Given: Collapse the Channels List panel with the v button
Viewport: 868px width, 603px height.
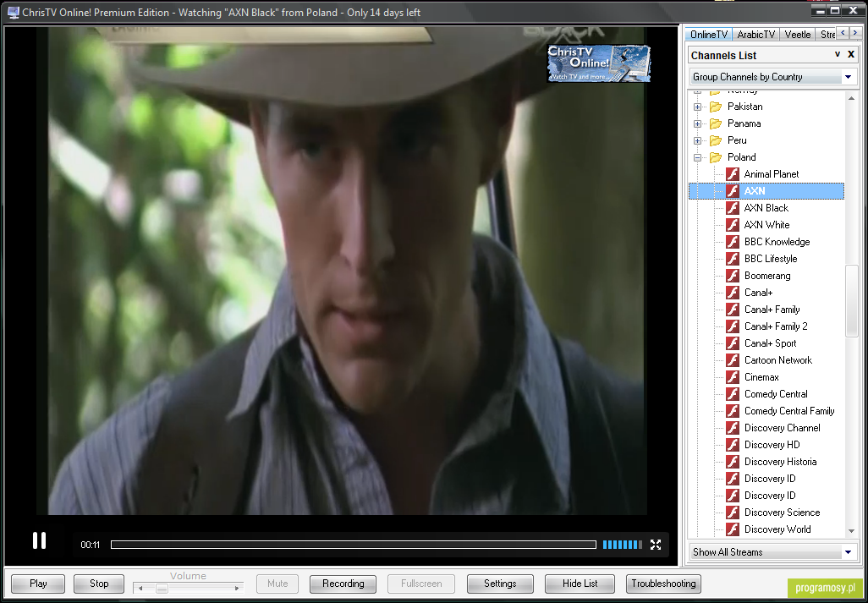Looking at the screenshot, I should click(838, 54).
